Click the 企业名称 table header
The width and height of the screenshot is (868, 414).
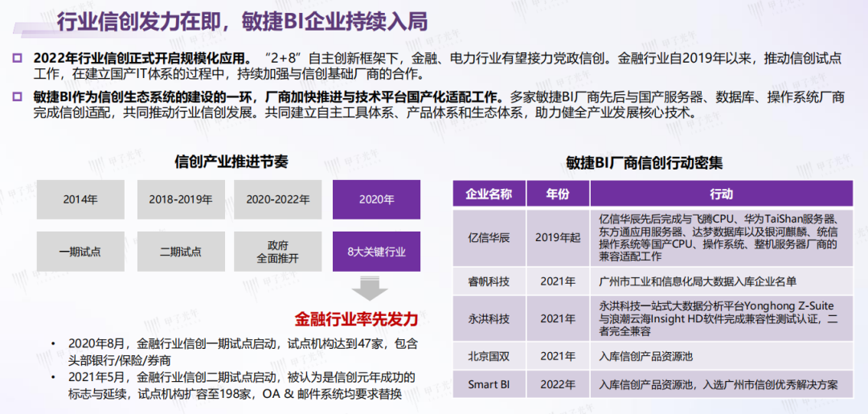[x=489, y=195]
